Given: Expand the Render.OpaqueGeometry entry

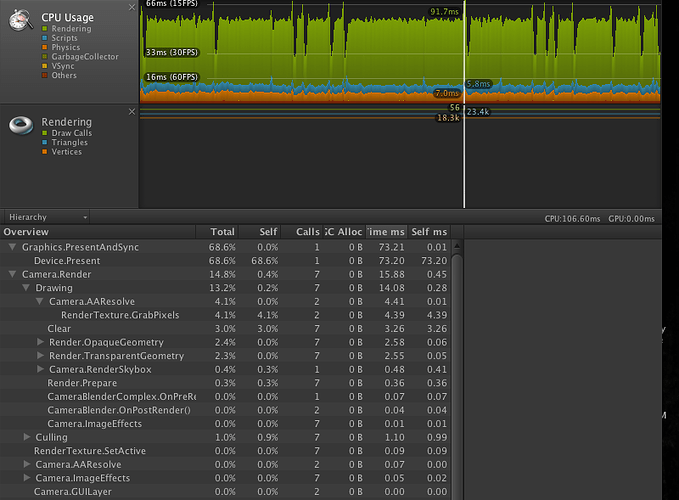Looking at the screenshot, I should 41,342.
